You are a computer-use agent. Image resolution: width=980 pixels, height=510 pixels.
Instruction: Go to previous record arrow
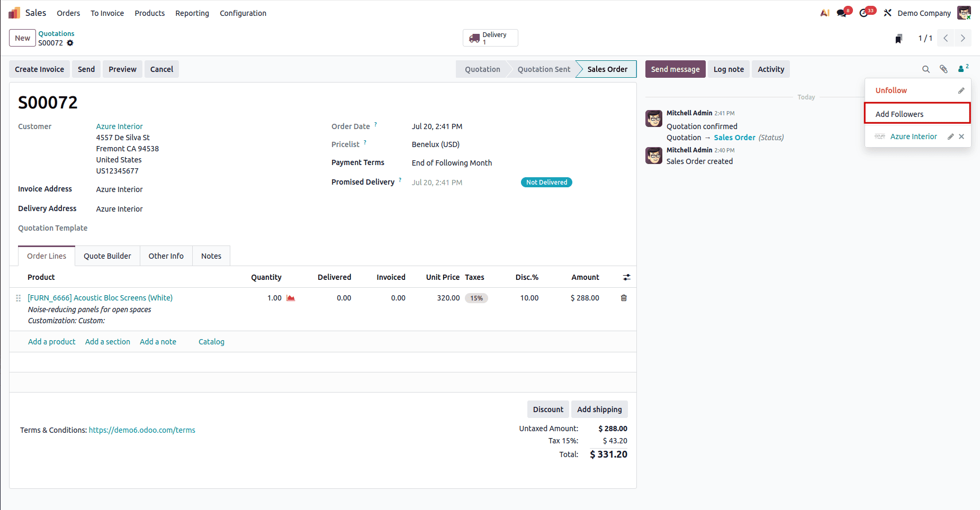pyautogui.click(x=946, y=38)
